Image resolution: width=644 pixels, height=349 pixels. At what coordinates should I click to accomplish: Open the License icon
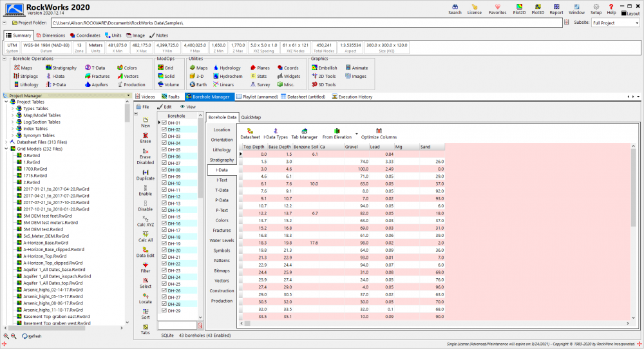point(475,9)
